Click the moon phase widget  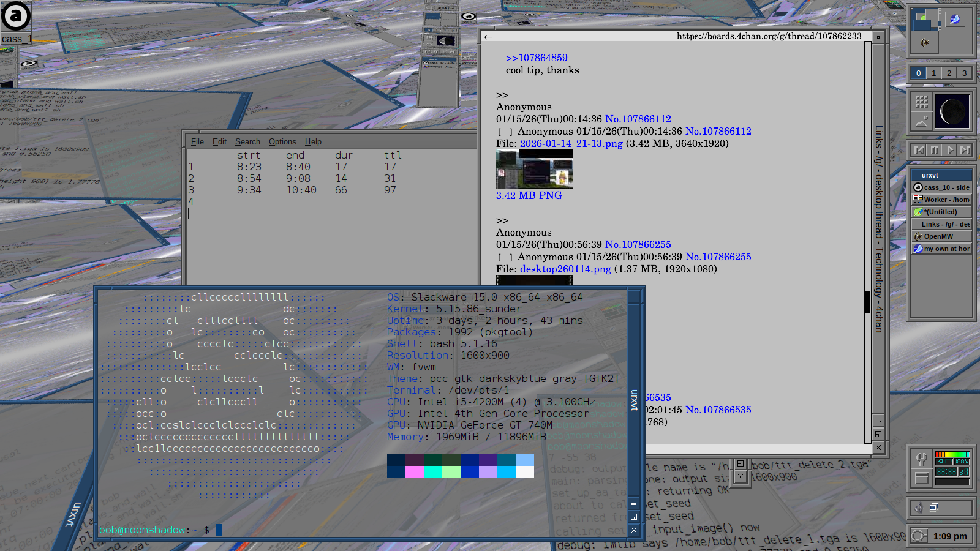coord(952,111)
